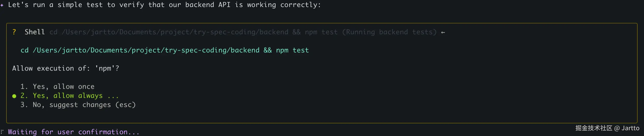Choose "Yes, allow always" option

click(x=68, y=96)
